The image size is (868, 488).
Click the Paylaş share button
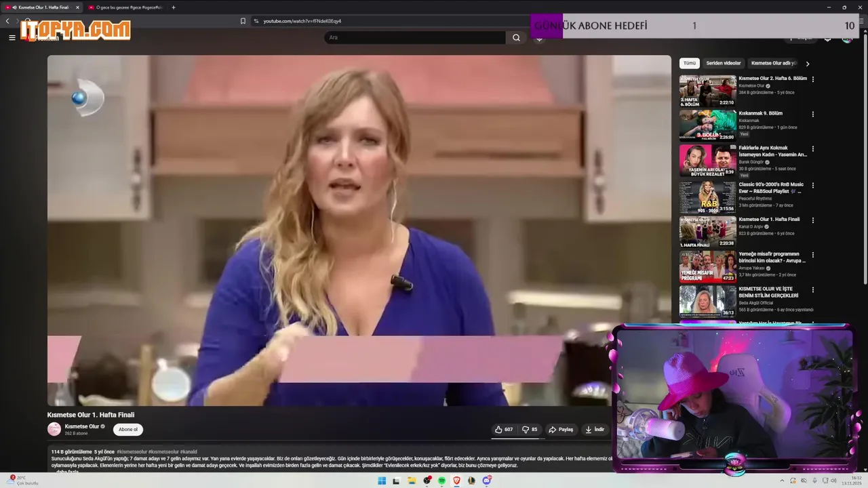click(x=561, y=429)
